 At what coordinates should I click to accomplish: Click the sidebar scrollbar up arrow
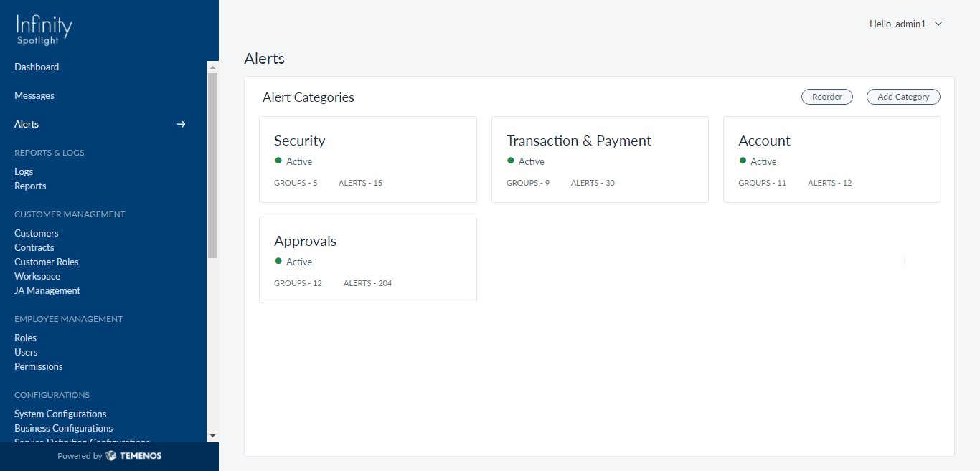click(x=212, y=67)
